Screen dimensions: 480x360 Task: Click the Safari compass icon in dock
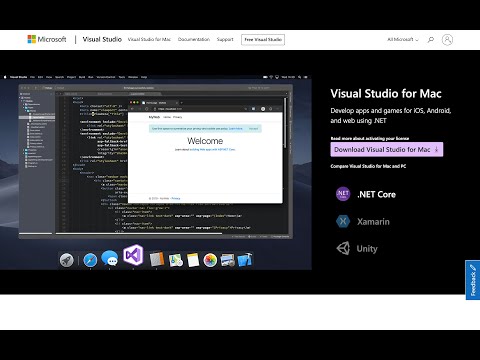tap(90, 260)
